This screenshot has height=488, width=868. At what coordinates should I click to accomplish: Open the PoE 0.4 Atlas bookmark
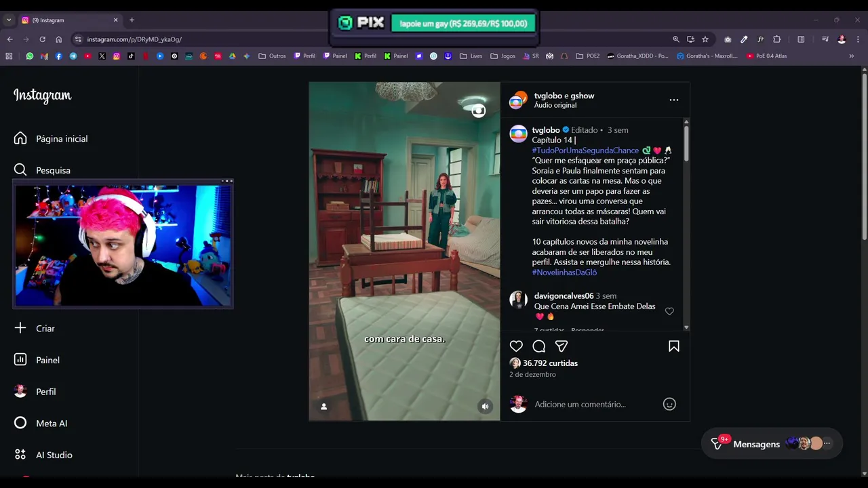766,56
